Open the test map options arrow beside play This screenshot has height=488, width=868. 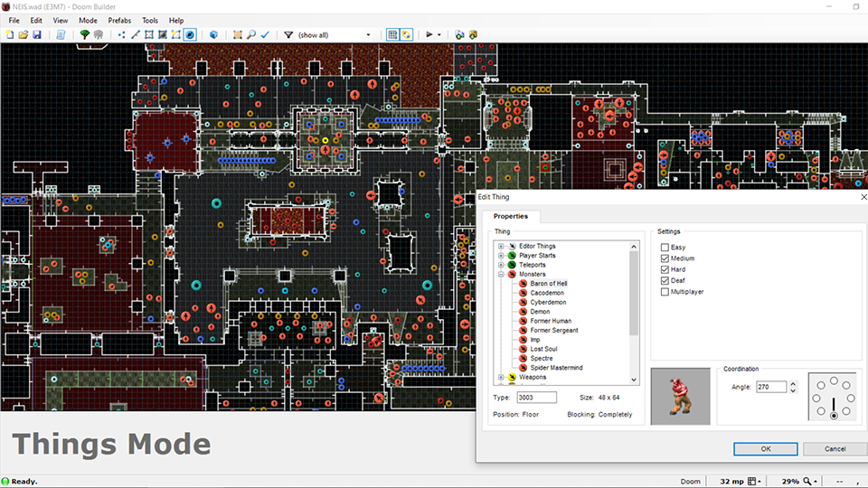[x=439, y=35]
